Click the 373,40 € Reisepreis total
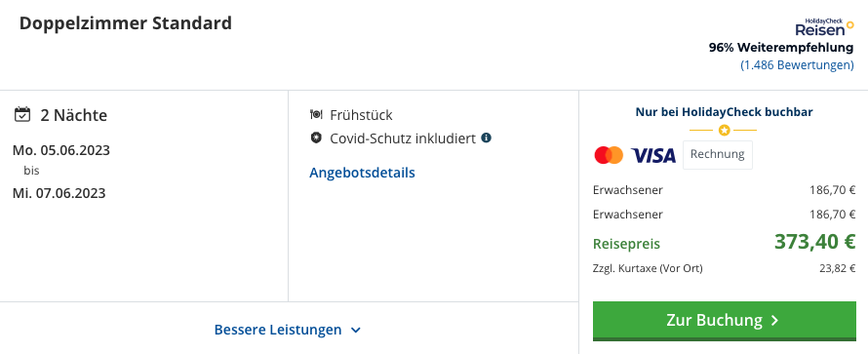The image size is (868, 354). point(814,241)
